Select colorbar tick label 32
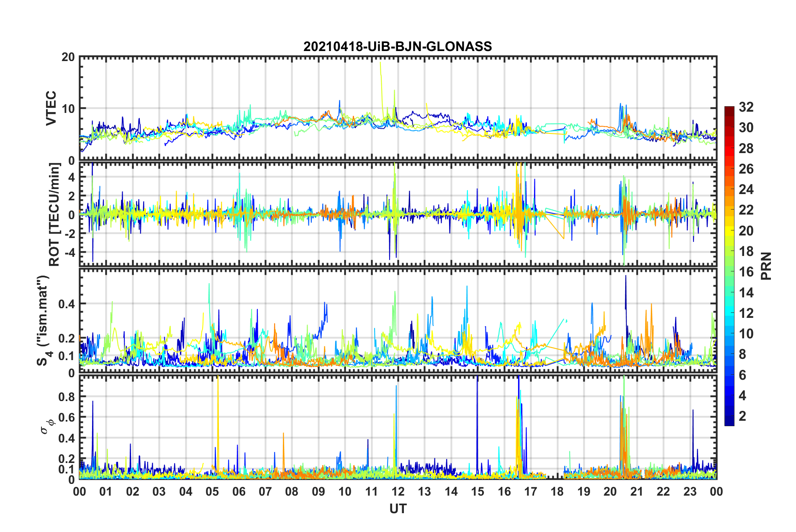Image resolution: width=796 pixels, height=532 pixels. tap(746, 107)
